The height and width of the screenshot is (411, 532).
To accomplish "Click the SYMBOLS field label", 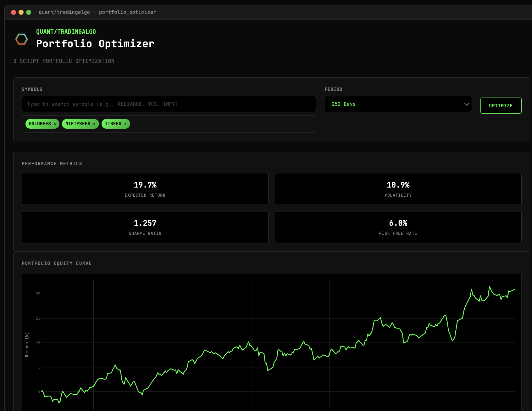I will (32, 89).
